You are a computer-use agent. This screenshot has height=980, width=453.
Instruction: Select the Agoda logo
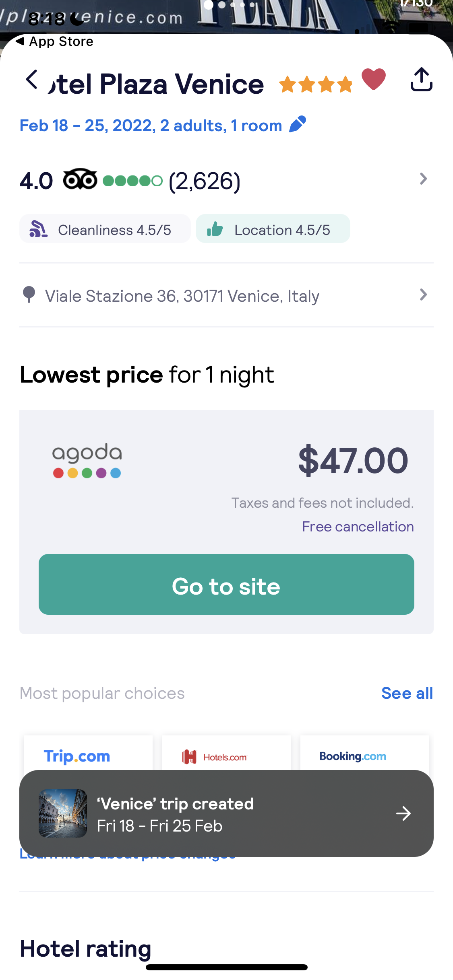point(87,459)
